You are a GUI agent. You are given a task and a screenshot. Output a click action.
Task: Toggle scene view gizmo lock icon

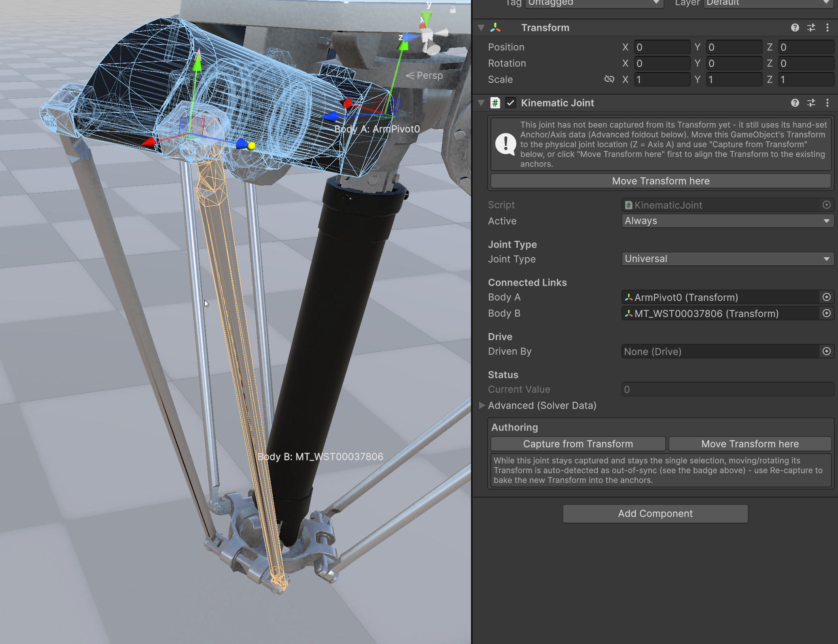pos(453,9)
